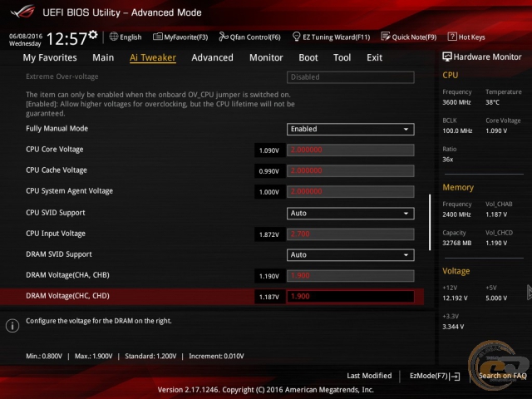Click the 06/08/2016 date text
The height and width of the screenshot is (399, 532).
pyautogui.click(x=26, y=36)
